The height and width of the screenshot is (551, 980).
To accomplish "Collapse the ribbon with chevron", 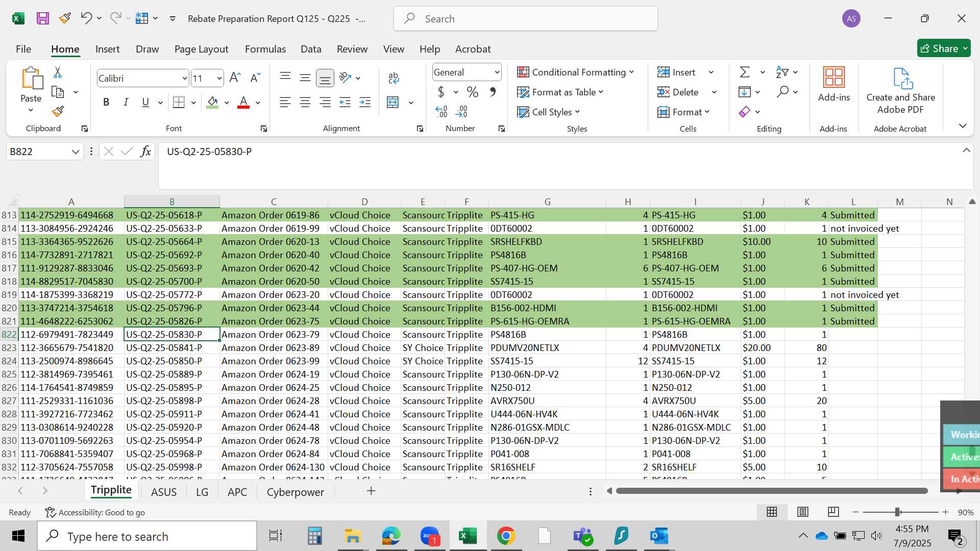I will [x=963, y=126].
